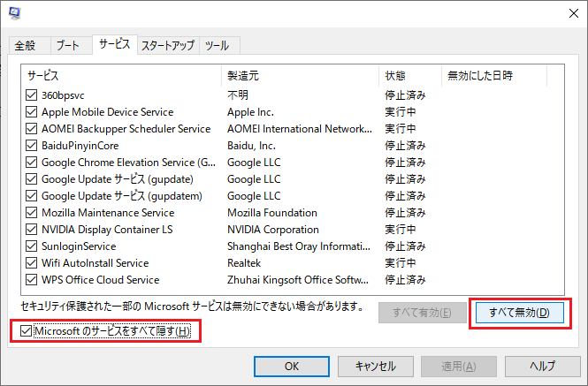Toggle Google Chrome Elevation Service checkbox
588x386 pixels.
[32, 163]
